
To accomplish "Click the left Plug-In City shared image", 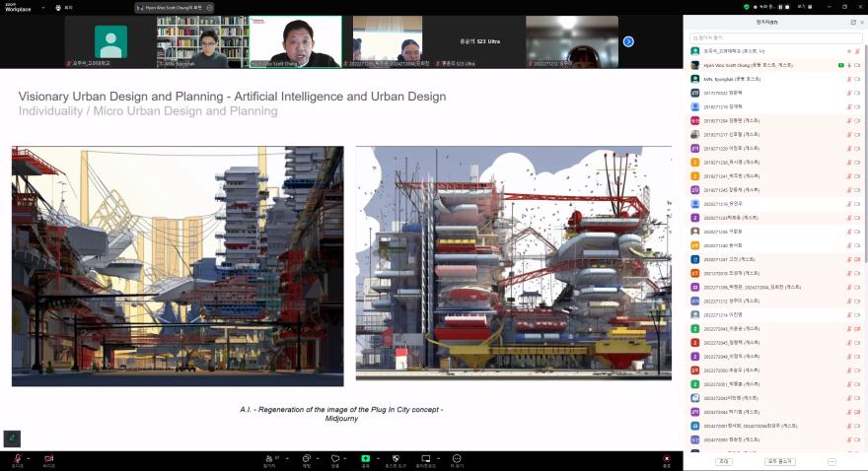I will [x=178, y=266].
